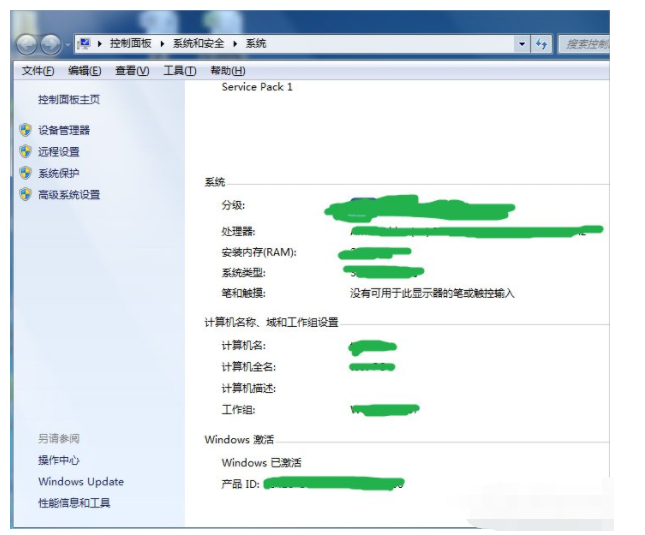Image resolution: width=645 pixels, height=535 pixels.
Task: Open the 工具(T) menu
Action: [180, 71]
